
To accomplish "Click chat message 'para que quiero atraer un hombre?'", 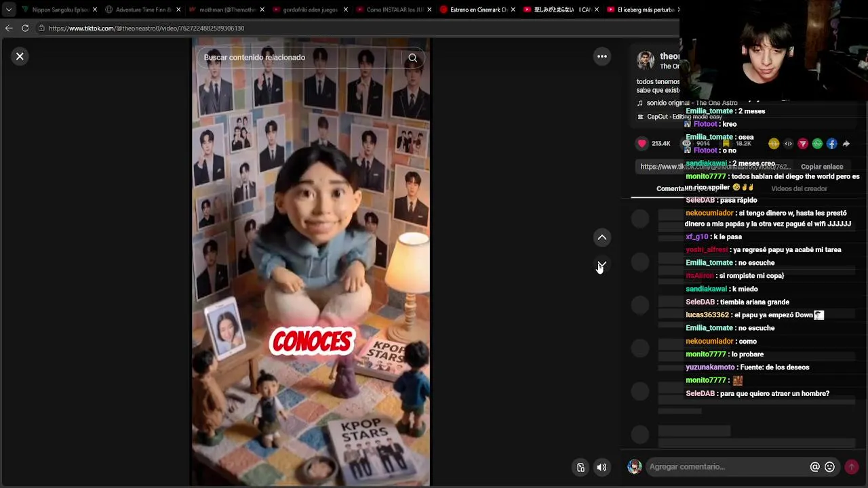I will [775, 394].
